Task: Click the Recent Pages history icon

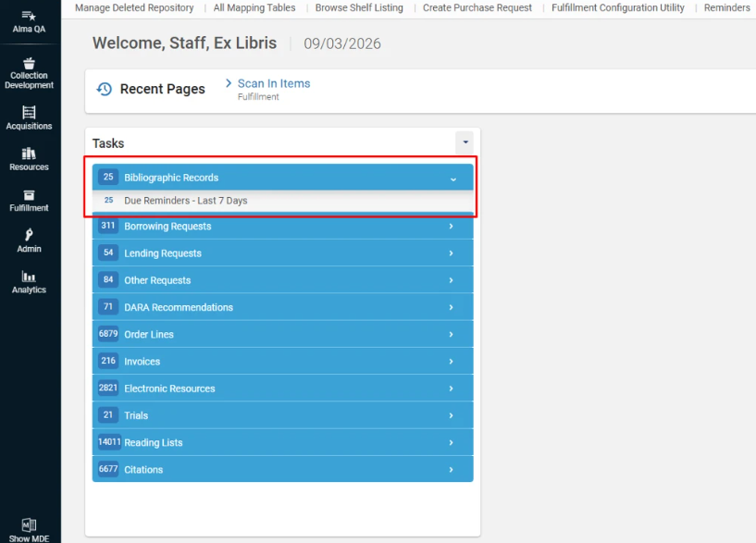Action: (105, 89)
